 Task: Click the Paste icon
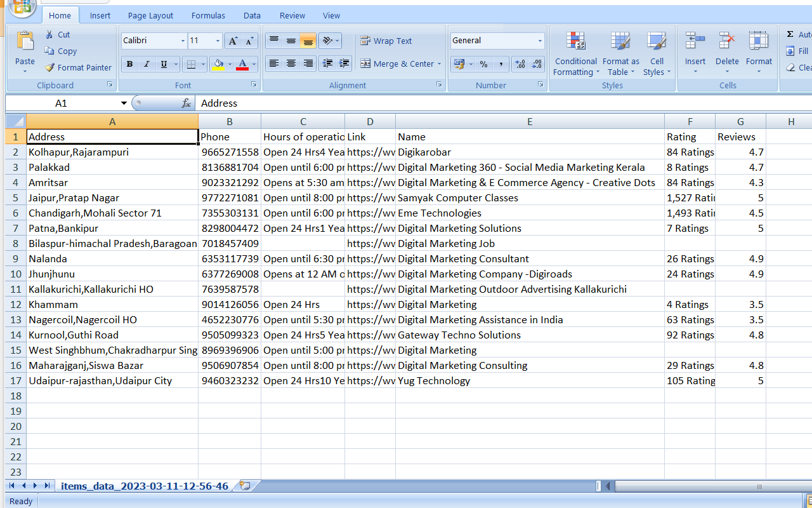tap(25, 41)
